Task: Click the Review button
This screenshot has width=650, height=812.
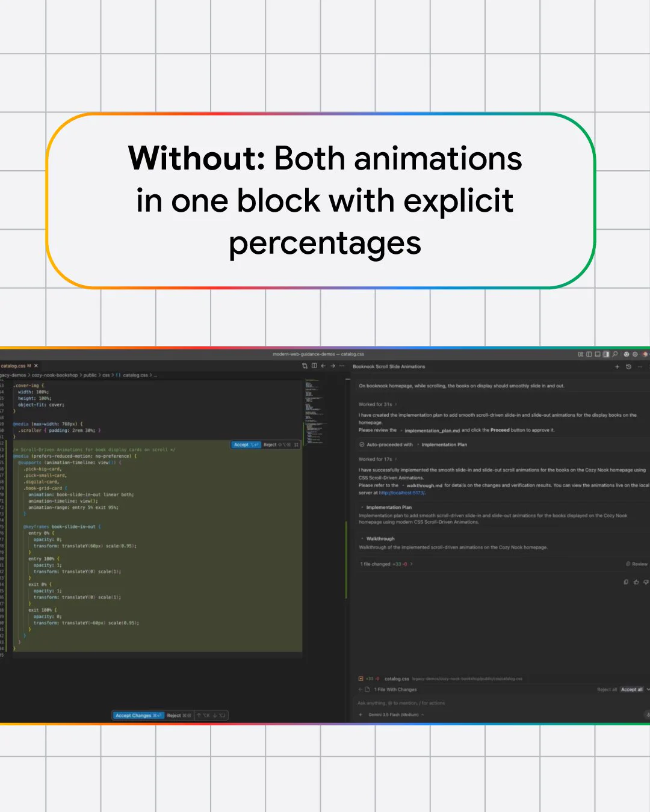Action: (637, 564)
